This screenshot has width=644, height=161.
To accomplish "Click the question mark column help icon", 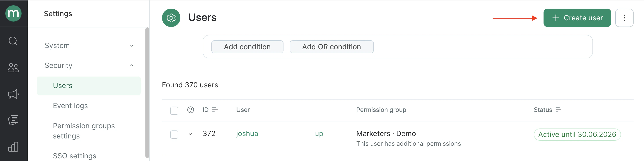I will click(191, 110).
